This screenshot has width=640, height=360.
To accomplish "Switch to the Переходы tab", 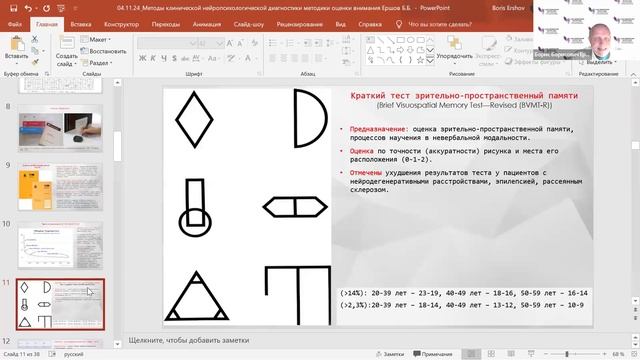I will pyautogui.click(x=166, y=24).
